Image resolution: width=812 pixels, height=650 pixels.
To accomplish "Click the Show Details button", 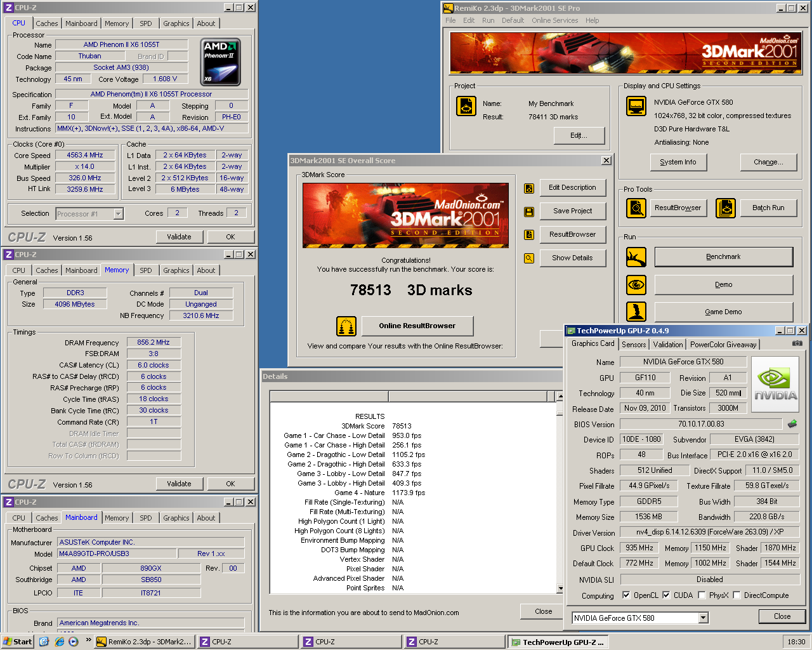I will click(572, 258).
